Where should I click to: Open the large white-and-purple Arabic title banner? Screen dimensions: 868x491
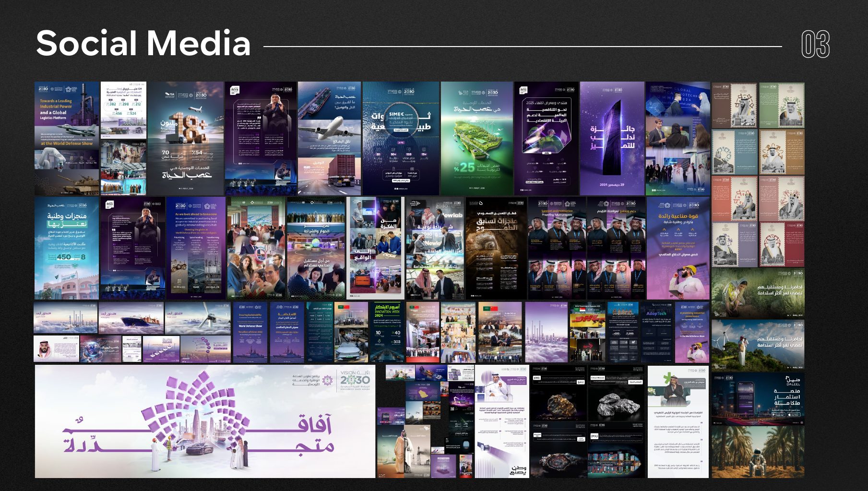(x=205, y=421)
